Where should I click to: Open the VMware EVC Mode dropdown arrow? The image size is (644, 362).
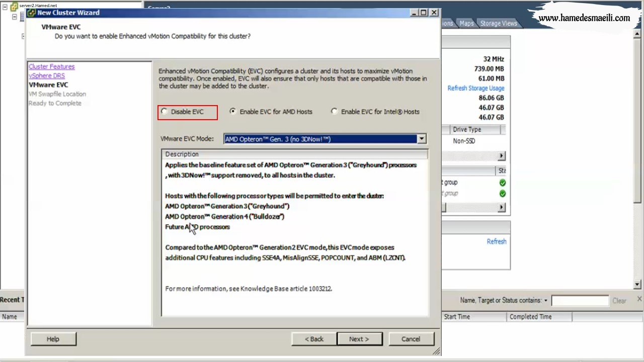tap(422, 139)
